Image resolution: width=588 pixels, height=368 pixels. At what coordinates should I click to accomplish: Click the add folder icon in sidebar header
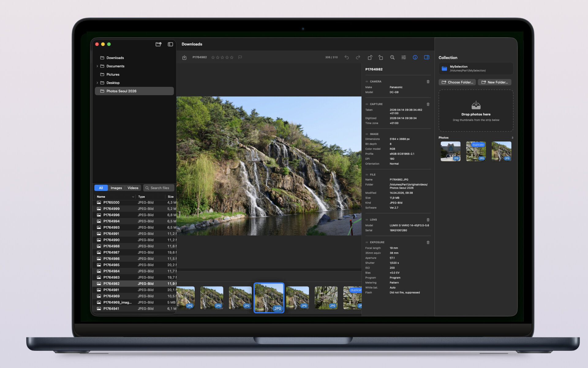click(x=158, y=44)
